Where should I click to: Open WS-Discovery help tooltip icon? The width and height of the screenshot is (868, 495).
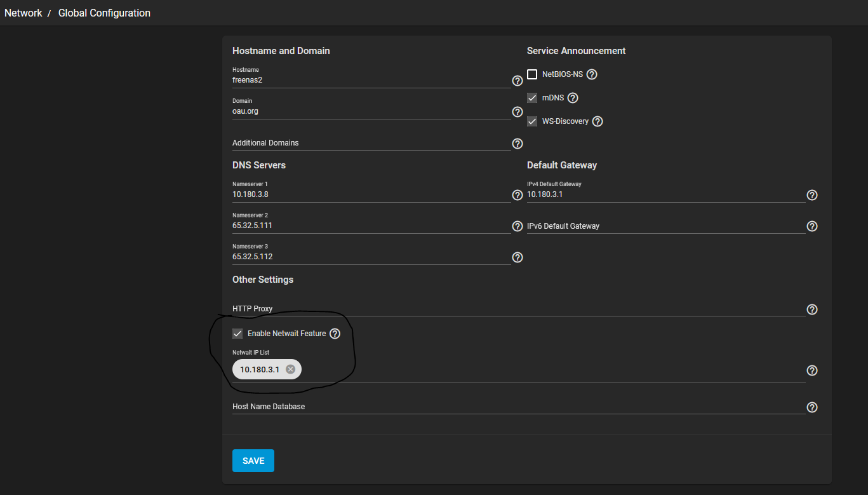click(x=598, y=121)
